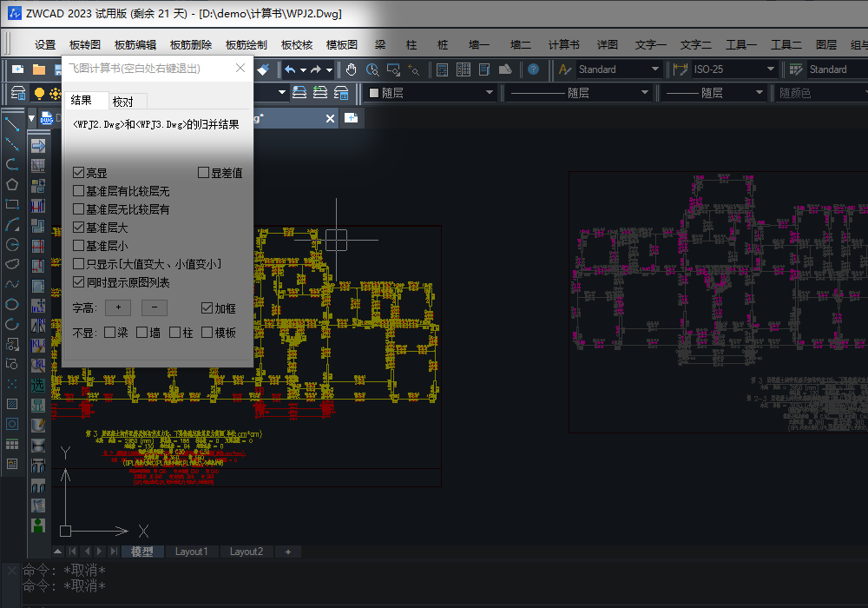Select the Spline curve tool
The height and width of the screenshot is (608, 868).
[x=11, y=284]
